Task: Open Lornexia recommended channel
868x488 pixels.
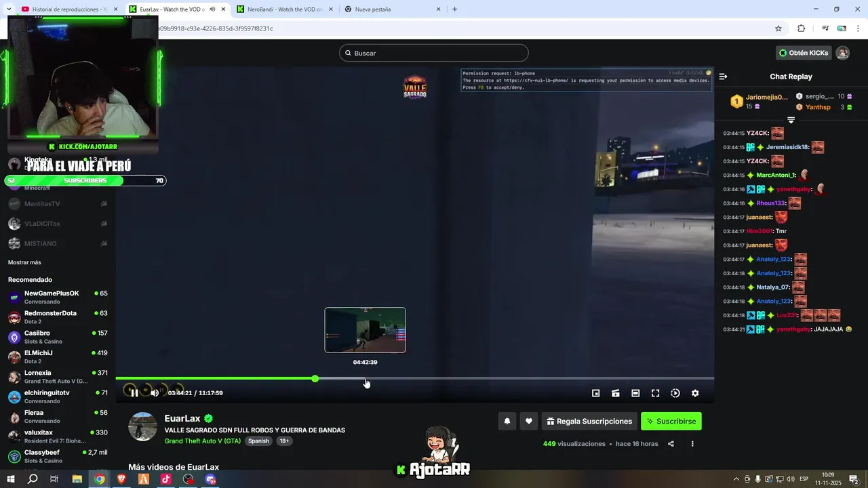Action: 58,377
